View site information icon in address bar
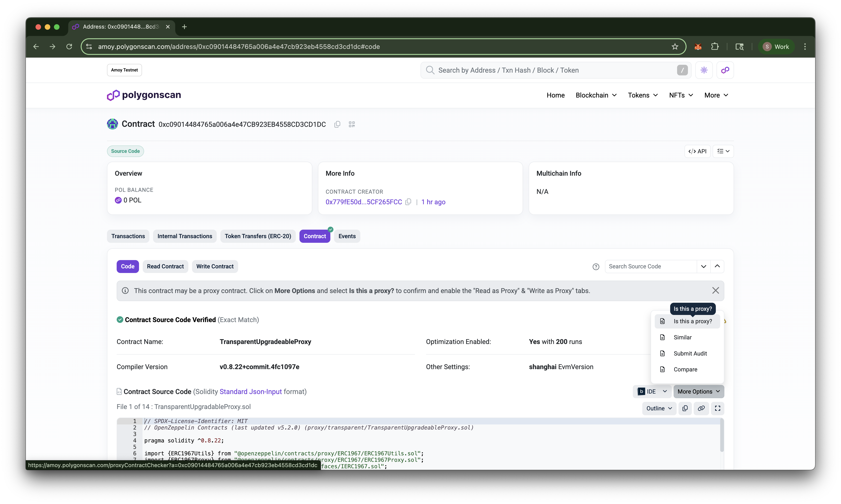The height and width of the screenshot is (504, 841). pos(89,47)
